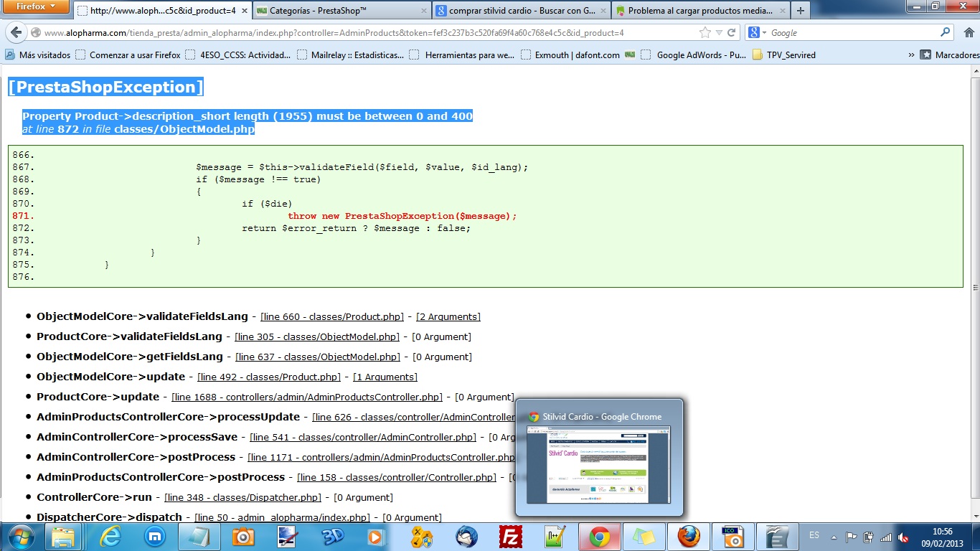980x551 pixels.
Task: Open the Firefox application menu button
Action: coord(35,7)
